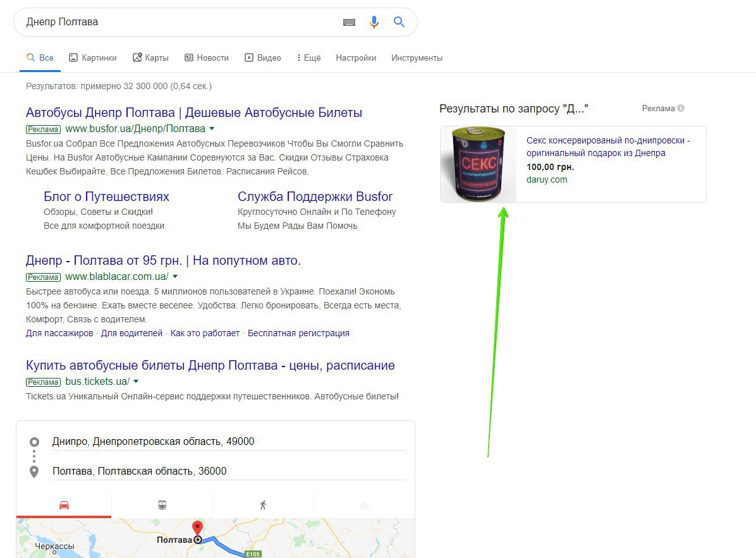Click the E105 road marker on map
Viewport: 756px width, 558px height.
253,554
